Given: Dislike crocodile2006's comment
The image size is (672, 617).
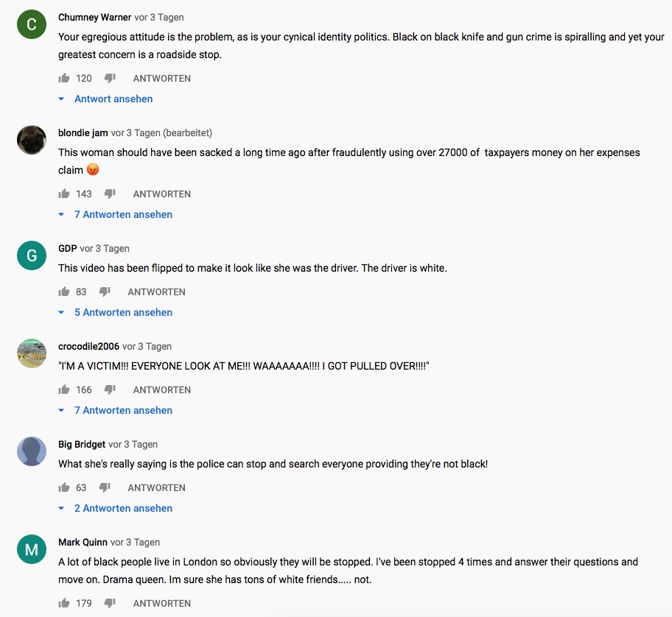Looking at the screenshot, I should point(110,389).
